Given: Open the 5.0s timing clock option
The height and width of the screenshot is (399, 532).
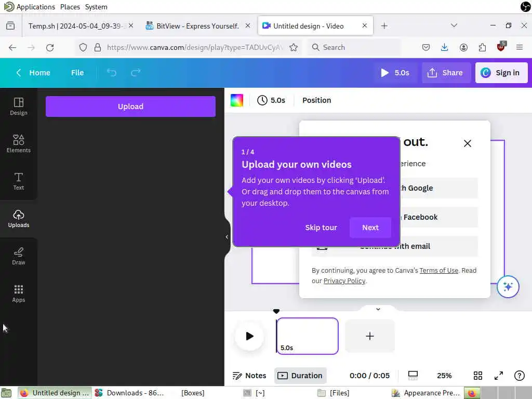Looking at the screenshot, I should pyautogui.click(x=271, y=100).
